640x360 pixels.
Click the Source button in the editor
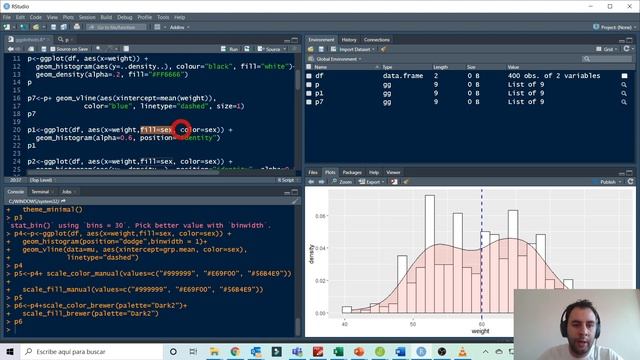(x=269, y=49)
